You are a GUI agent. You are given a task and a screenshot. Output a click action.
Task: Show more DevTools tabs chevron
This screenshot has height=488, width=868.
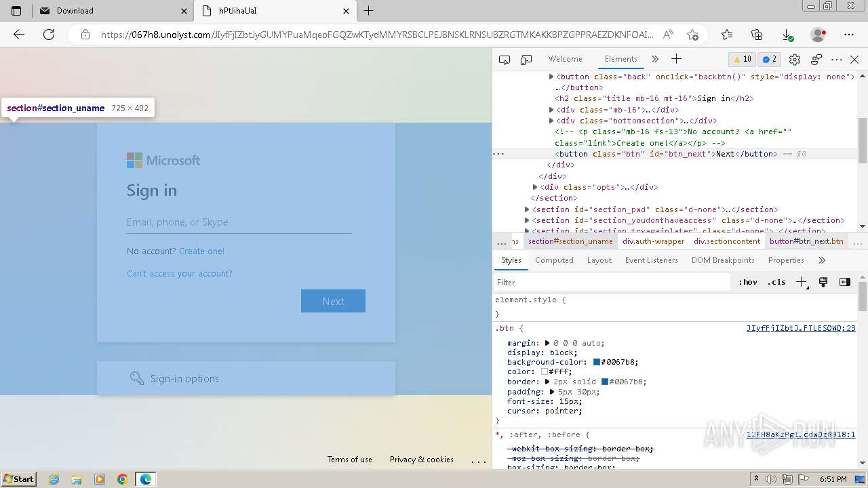(x=654, y=59)
